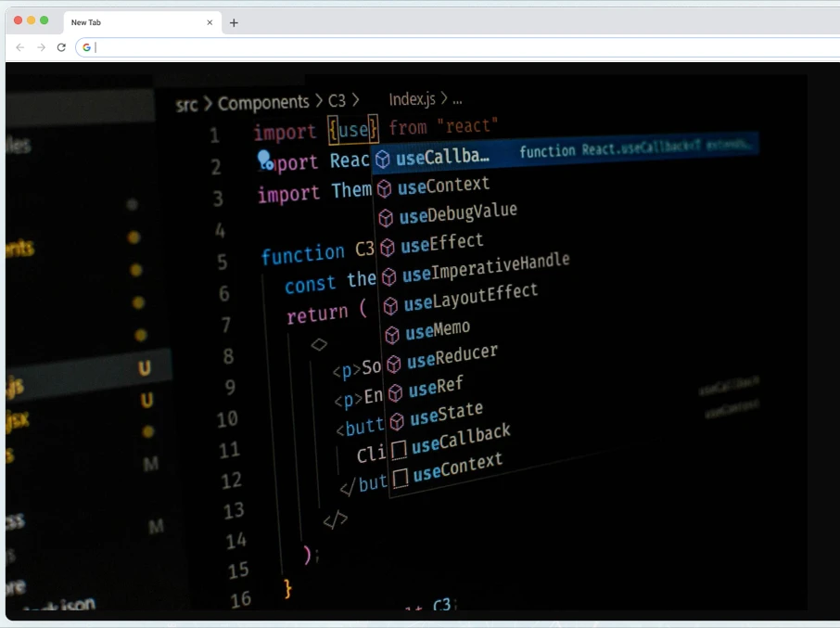
Task: Click the cube icon beside useReducer
Action: pos(394,365)
